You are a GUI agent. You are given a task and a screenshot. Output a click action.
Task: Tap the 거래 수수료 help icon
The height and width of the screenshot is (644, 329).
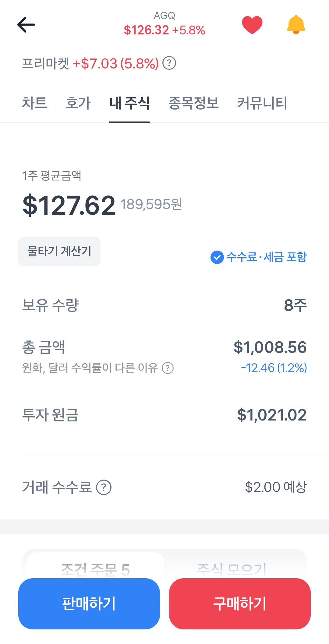pyautogui.click(x=104, y=487)
